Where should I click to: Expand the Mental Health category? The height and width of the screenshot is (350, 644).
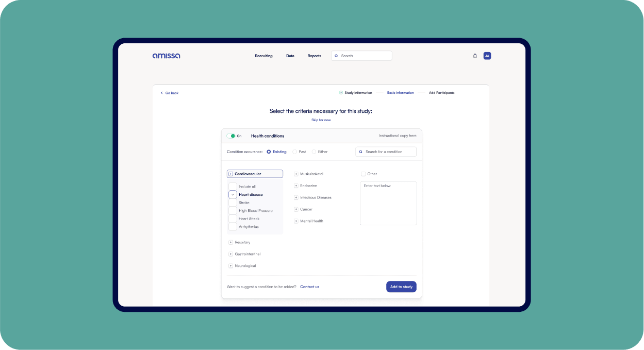pyautogui.click(x=296, y=221)
